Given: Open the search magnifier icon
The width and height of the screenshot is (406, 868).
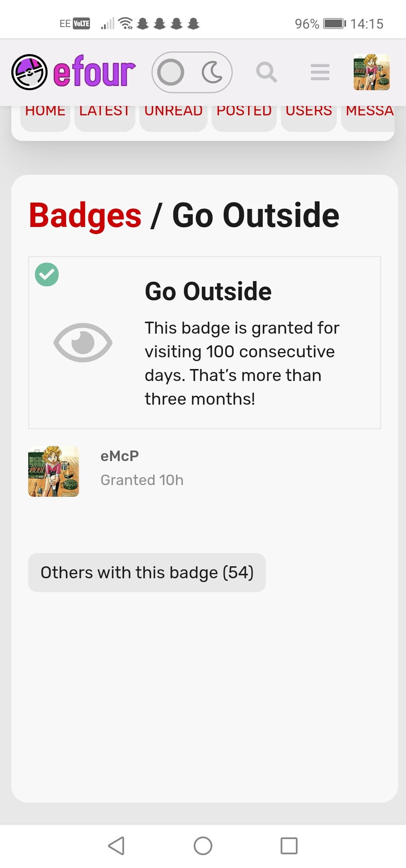Looking at the screenshot, I should pos(267,72).
